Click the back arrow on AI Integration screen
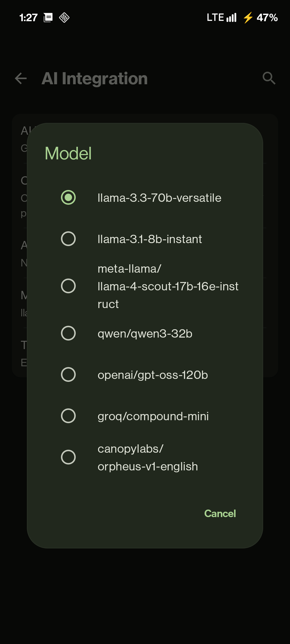Screen dimensions: 290x644 pos(20,79)
